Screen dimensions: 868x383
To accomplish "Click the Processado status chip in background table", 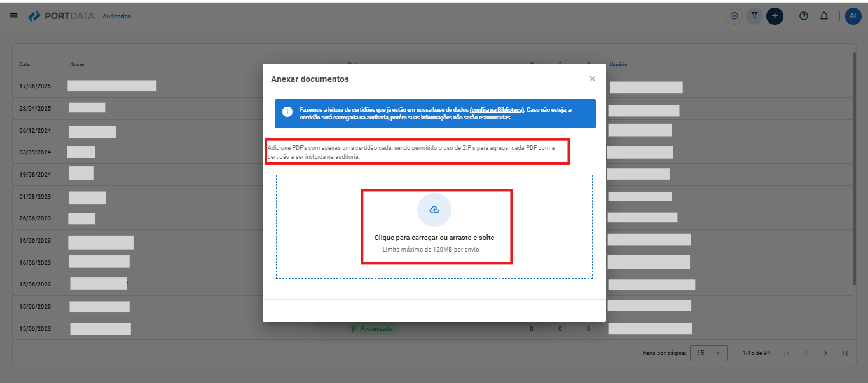I will (x=373, y=329).
